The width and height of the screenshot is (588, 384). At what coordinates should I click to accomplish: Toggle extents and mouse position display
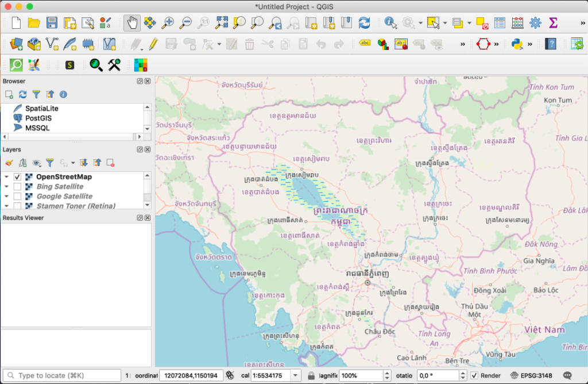click(230, 375)
